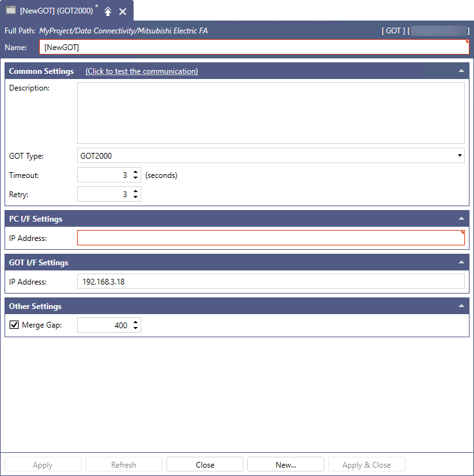This screenshot has width=474, height=476.
Task: Click the PC I/F IP Address field
Action: 270,238
